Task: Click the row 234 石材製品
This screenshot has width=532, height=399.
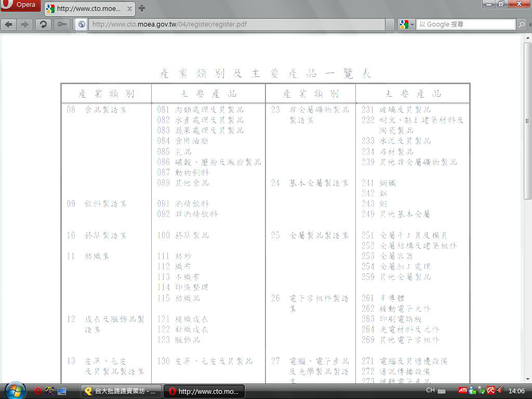Action: [x=387, y=151]
